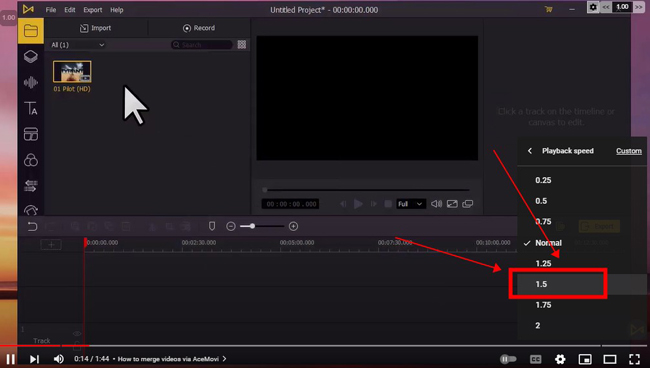Open the Custom playback speed link
Viewport: 650px width, 368px height.
(x=628, y=151)
